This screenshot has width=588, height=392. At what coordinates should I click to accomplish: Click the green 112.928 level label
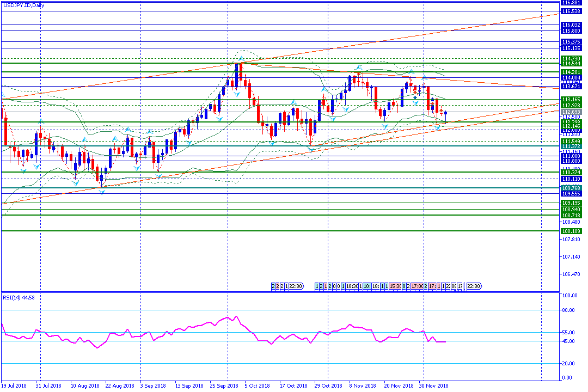pyautogui.click(x=571, y=106)
